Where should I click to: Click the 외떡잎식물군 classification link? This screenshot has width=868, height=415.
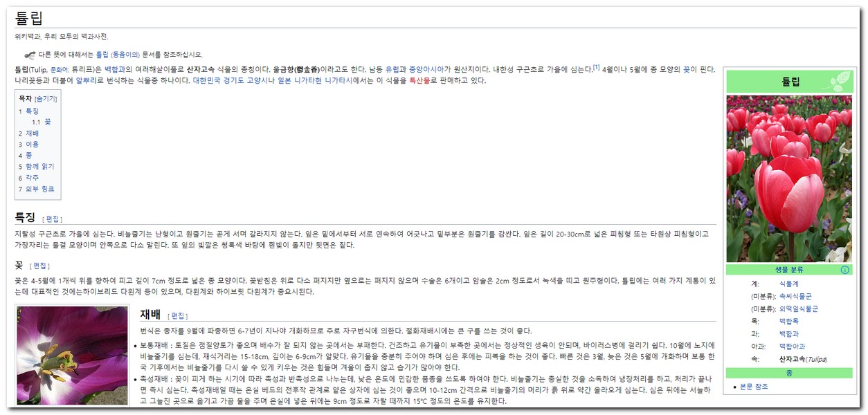point(798,309)
